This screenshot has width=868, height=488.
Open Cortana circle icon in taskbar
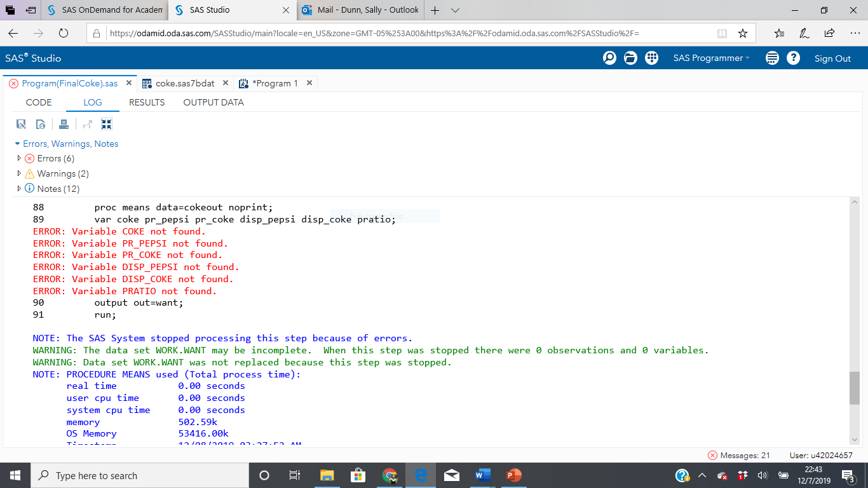[x=264, y=475]
